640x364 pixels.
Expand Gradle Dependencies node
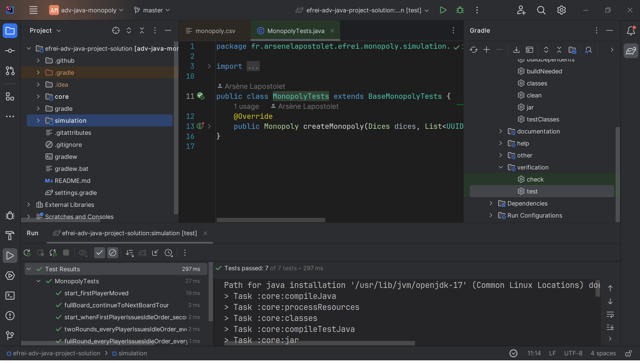(x=491, y=203)
